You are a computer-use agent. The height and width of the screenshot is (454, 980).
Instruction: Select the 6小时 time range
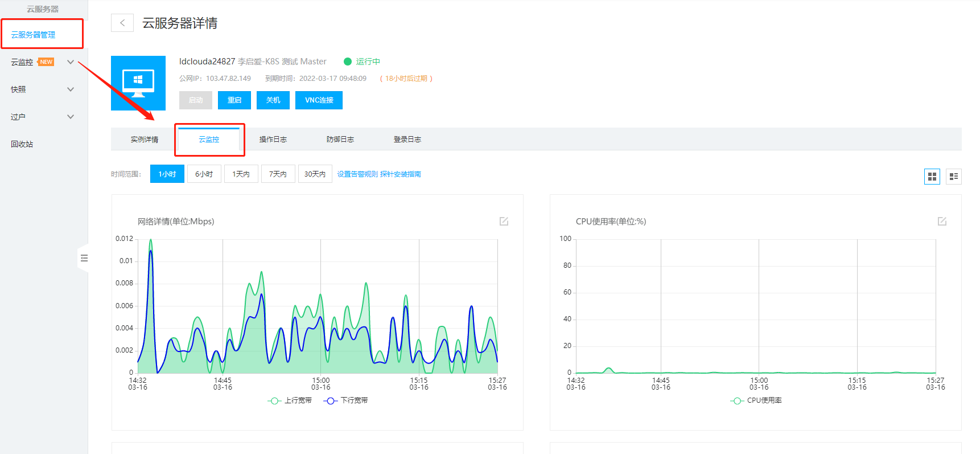click(204, 174)
